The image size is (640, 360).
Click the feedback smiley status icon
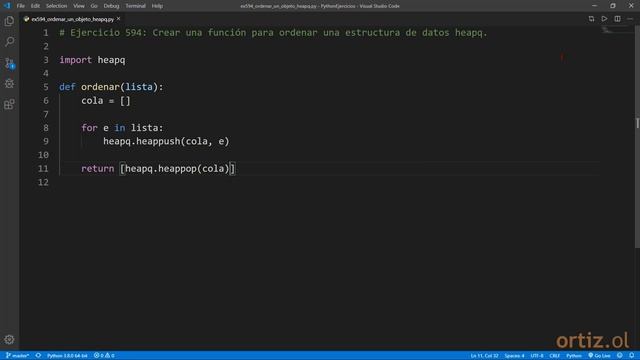[x=620, y=356]
